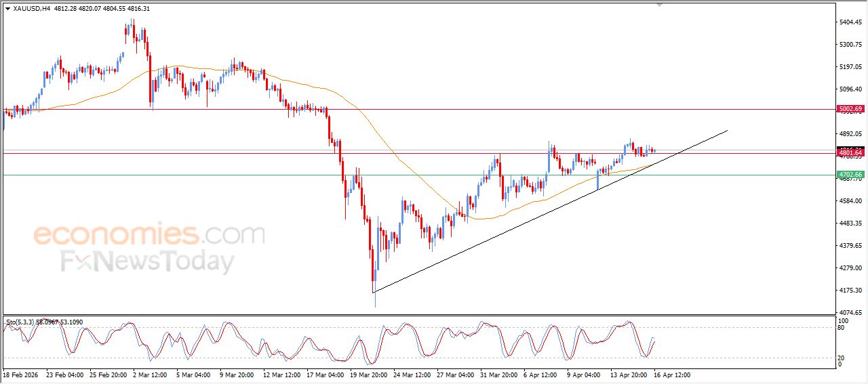Click the red 4801.64 price label
The height and width of the screenshot is (384, 868).
(850, 153)
